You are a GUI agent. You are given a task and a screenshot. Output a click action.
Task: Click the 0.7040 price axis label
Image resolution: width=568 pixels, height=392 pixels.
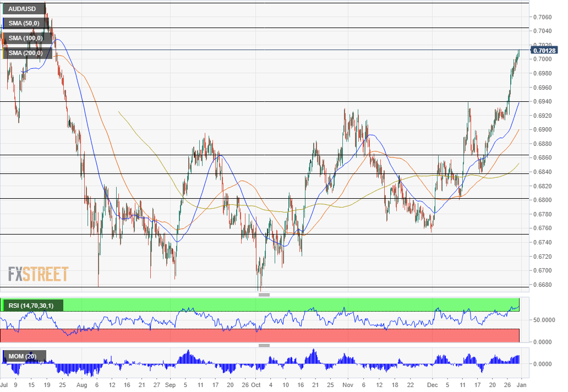542,31
